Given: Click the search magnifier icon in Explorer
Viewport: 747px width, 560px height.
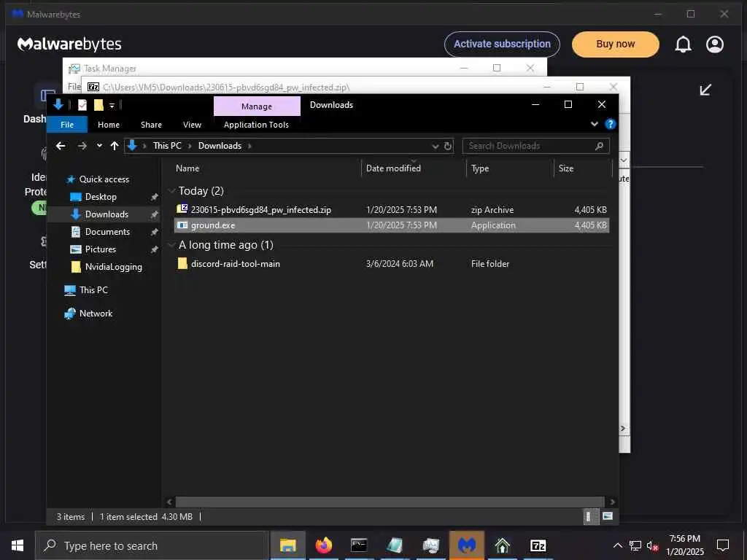Looking at the screenshot, I should [x=600, y=146].
